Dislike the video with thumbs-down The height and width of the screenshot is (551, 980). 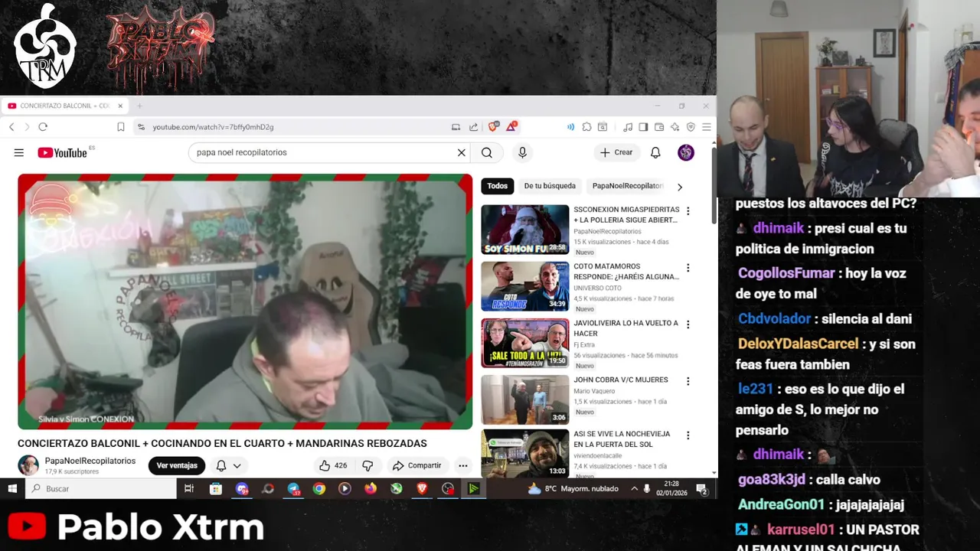(x=367, y=465)
